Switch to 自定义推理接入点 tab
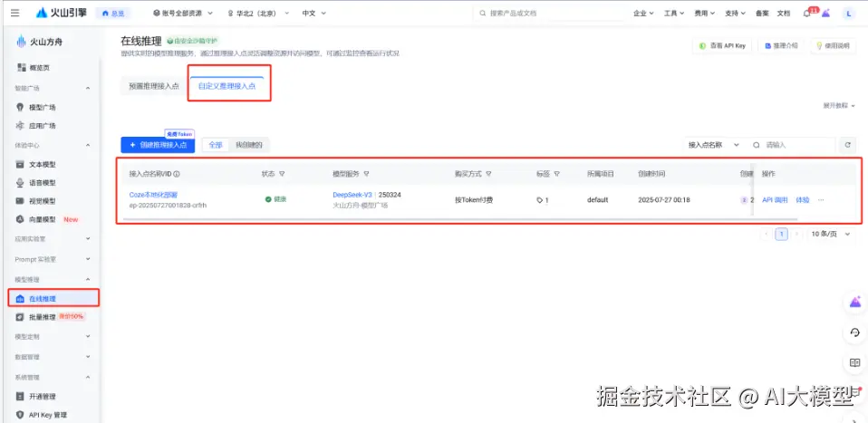This screenshot has width=868, height=423. pos(227,86)
